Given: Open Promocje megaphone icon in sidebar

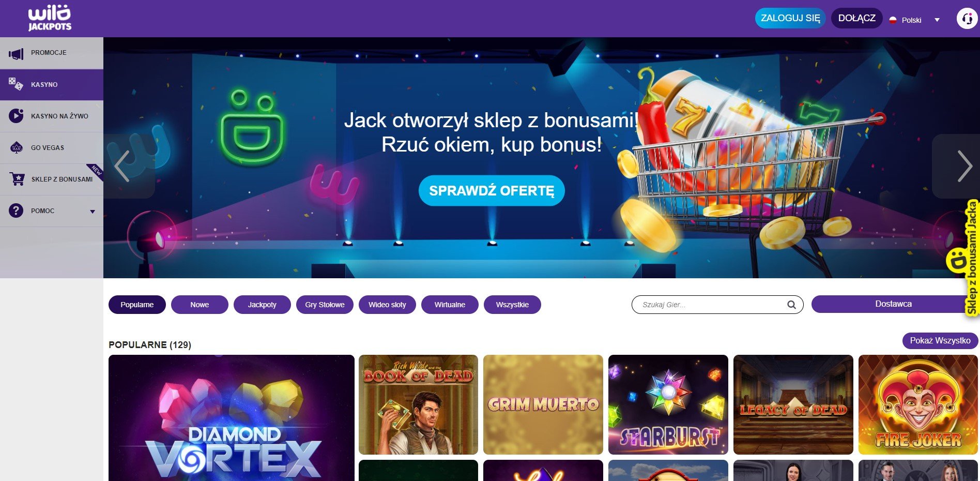Looking at the screenshot, I should (x=16, y=53).
